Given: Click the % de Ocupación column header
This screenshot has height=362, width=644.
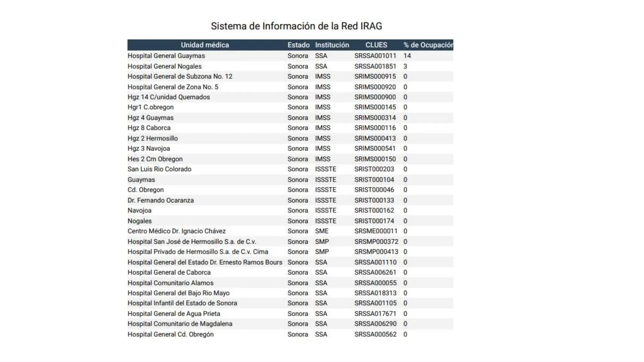Looking at the screenshot, I should (x=428, y=45).
